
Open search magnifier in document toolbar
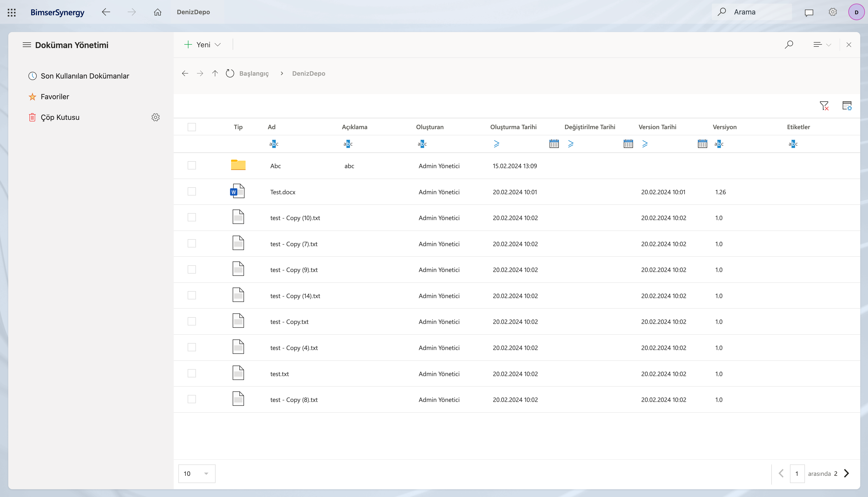pos(789,45)
